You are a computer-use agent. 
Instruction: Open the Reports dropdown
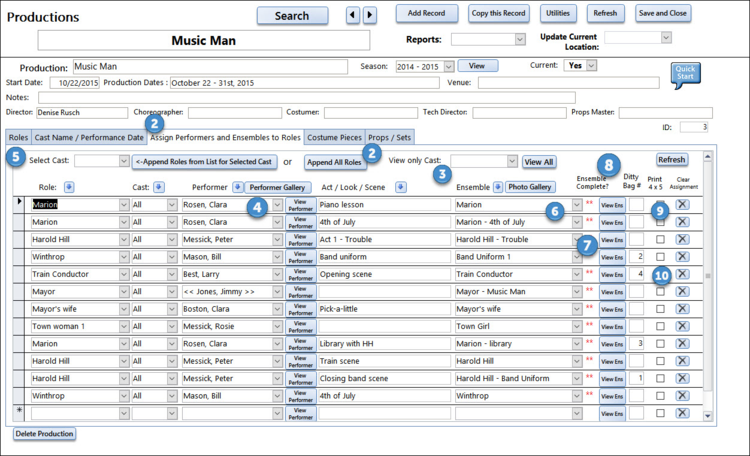pos(520,39)
